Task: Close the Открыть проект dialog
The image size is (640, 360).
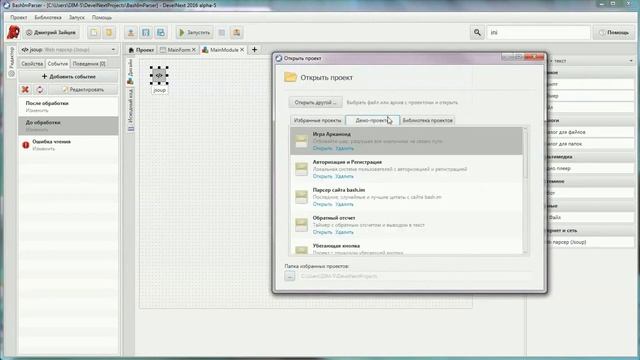Action: (534, 58)
